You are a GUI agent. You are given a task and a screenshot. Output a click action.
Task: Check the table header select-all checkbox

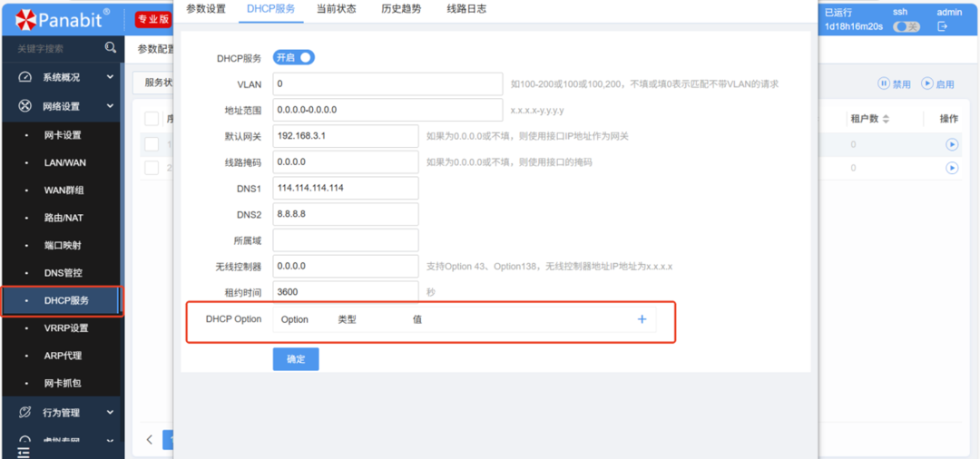pos(152,119)
